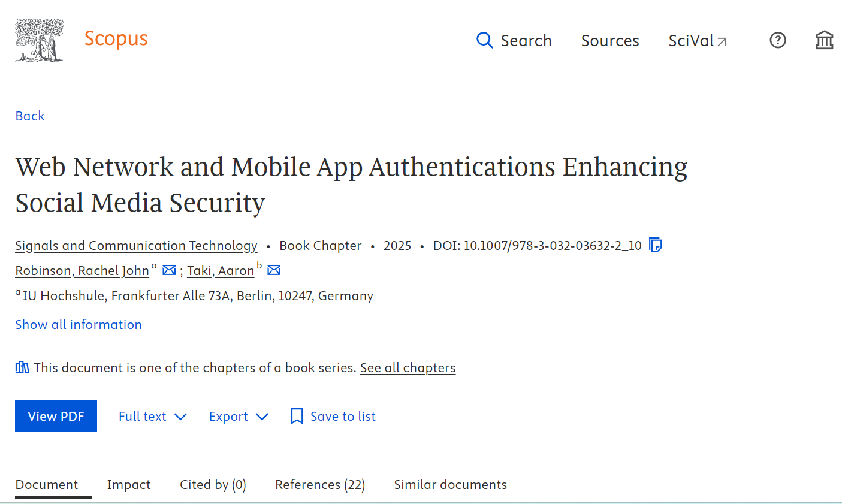
Task: Click email icon next to Robinson, Rachel John
Action: 169,270
